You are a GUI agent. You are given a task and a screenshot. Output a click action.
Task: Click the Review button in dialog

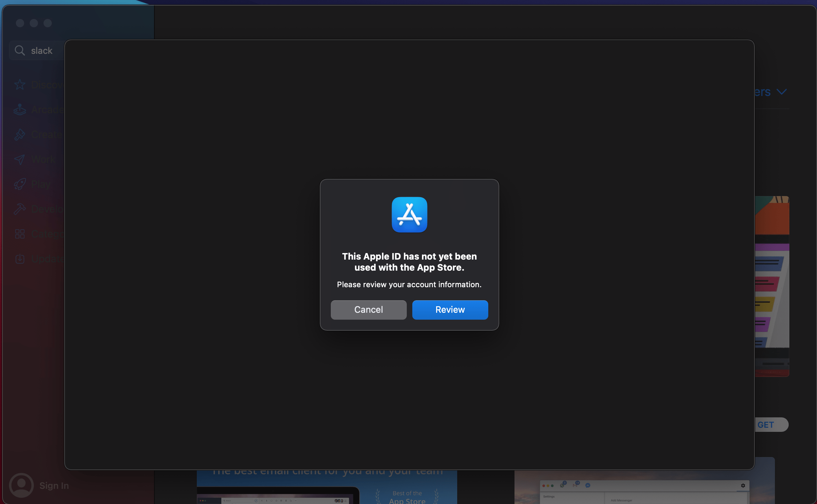pos(450,310)
